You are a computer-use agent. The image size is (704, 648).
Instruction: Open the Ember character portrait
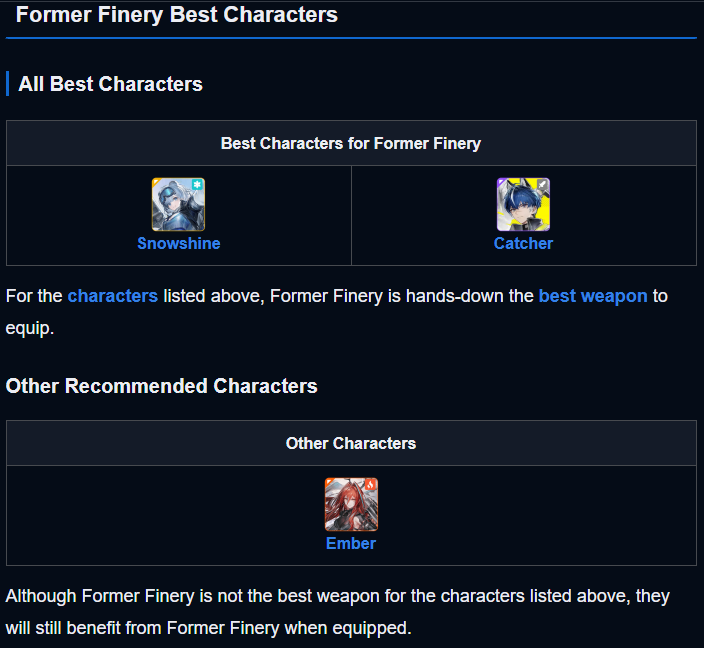[x=351, y=504]
